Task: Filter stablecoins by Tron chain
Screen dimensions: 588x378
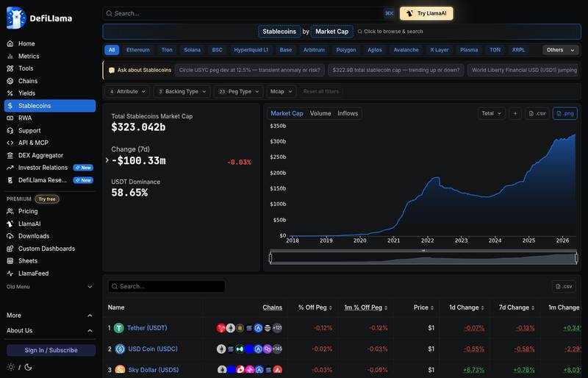Action: (167, 50)
